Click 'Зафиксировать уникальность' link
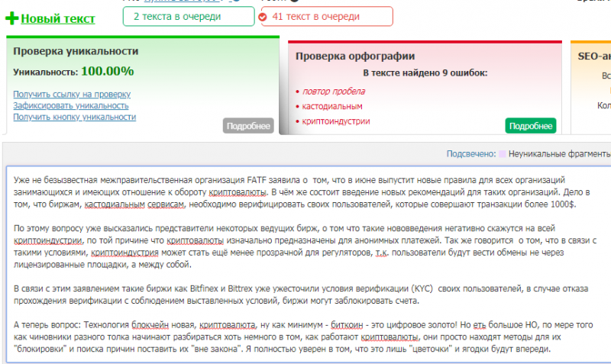611x364 pixels. tap(71, 105)
